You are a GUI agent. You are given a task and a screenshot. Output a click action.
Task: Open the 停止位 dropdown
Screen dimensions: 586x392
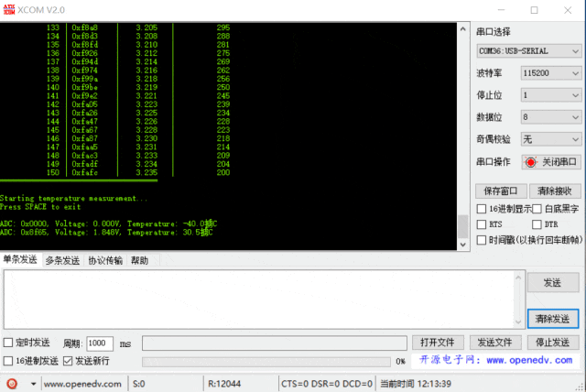(551, 95)
